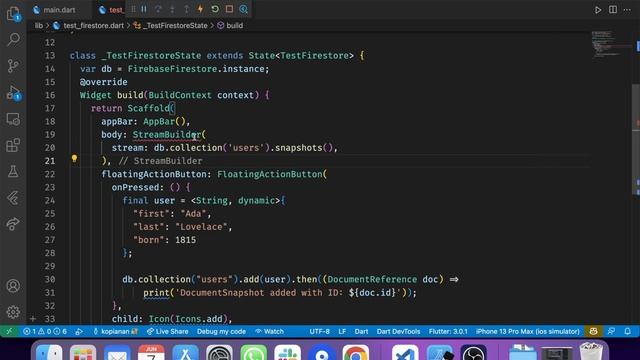This screenshot has width=640, height=360.
Task: Open the Live Share activity bar icon
Action: [x=13, y=224]
